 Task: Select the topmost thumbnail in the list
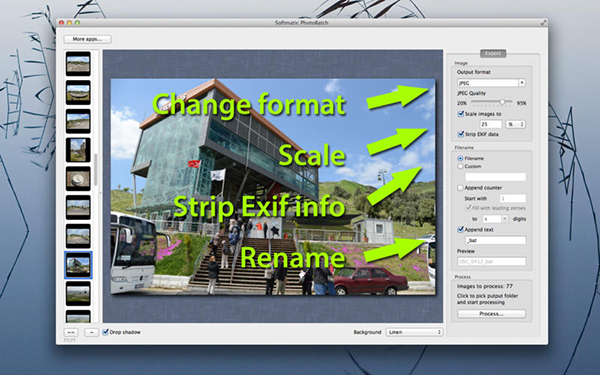[x=78, y=64]
